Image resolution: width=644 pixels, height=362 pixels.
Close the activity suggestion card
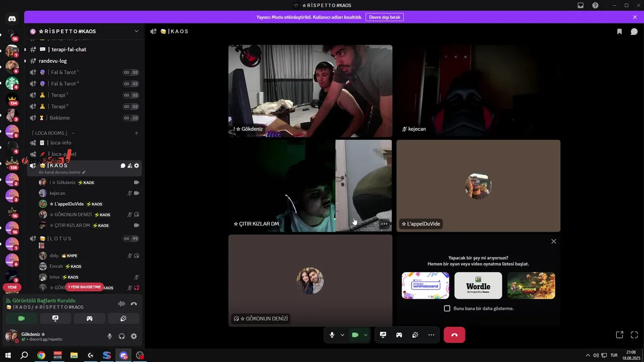coord(553,241)
